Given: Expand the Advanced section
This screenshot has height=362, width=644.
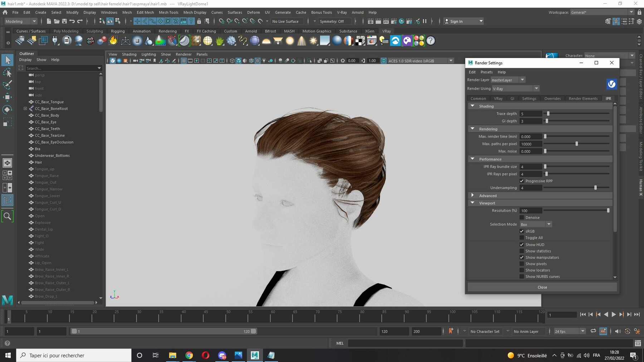Looking at the screenshot, I should click(x=473, y=195).
